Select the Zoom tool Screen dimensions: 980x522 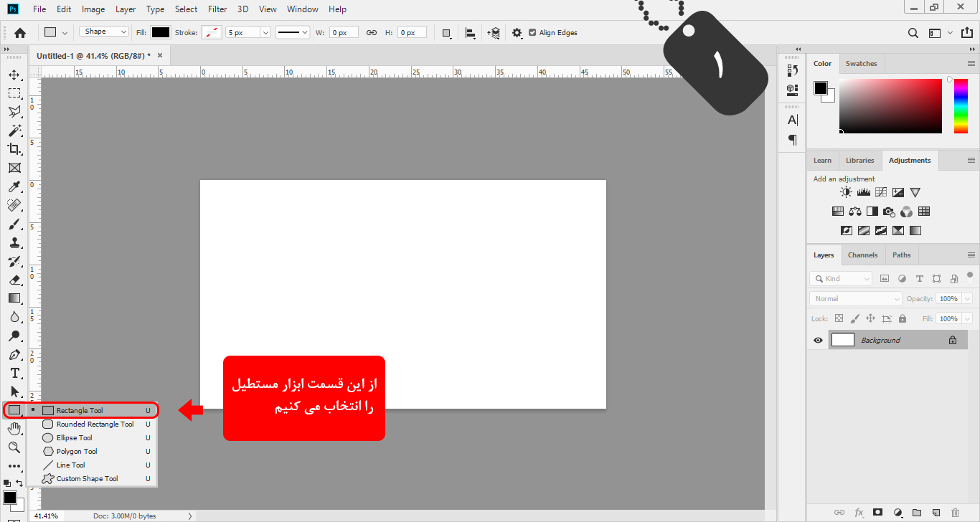coord(14,447)
